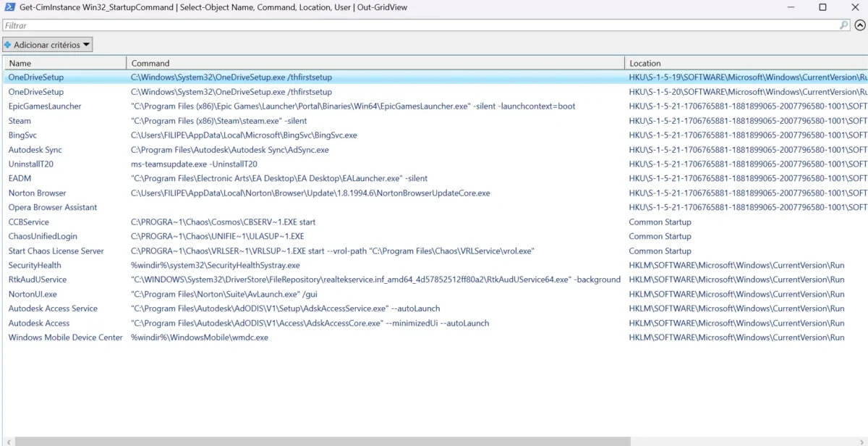Open the Adicionar critérios dropdown arrow
The image size is (868, 446).
pos(87,45)
